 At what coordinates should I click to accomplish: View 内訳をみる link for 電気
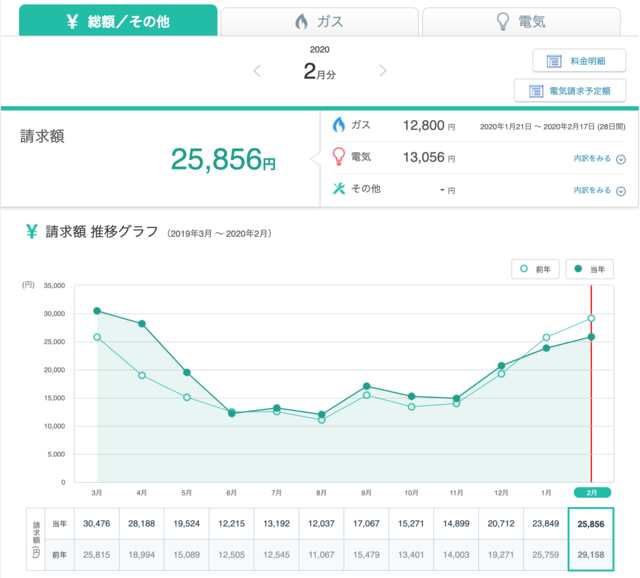[x=592, y=158]
